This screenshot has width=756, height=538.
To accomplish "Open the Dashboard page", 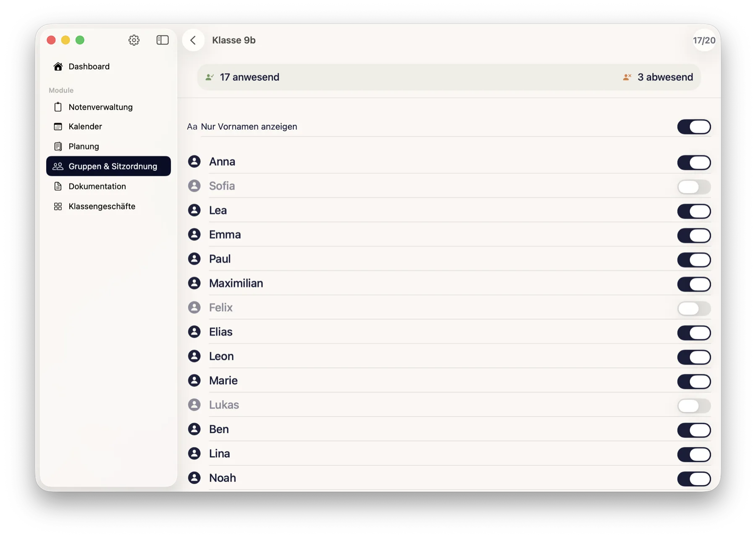I will tap(109, 66).
